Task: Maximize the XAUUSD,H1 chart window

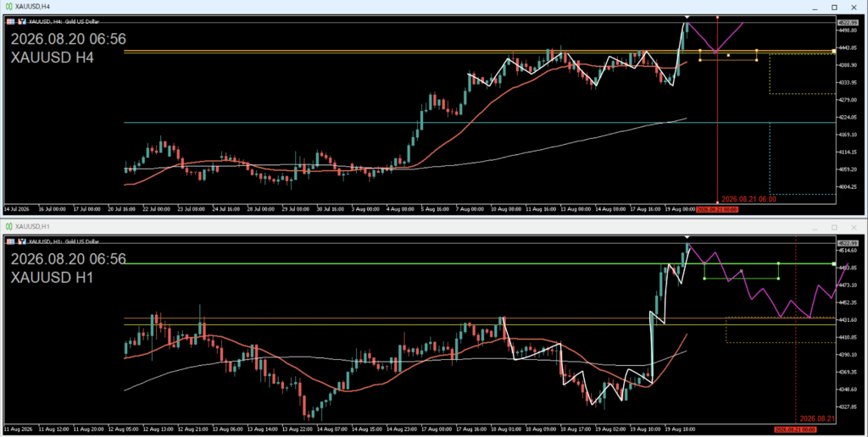Action: 834,227
